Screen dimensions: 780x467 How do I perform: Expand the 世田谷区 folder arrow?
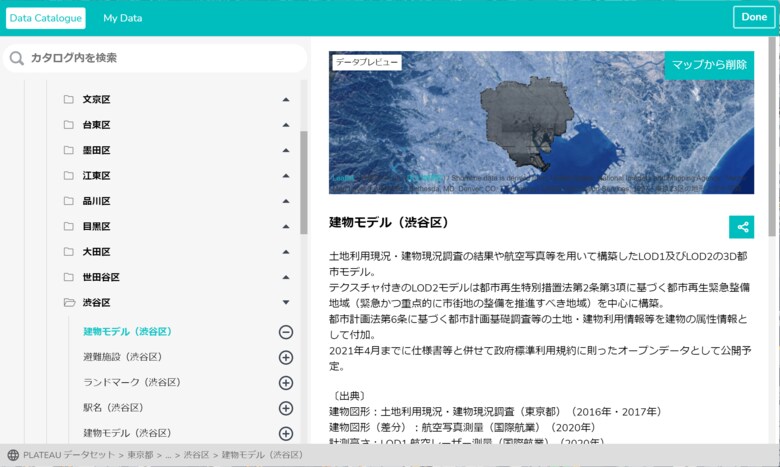click(286, 277)
